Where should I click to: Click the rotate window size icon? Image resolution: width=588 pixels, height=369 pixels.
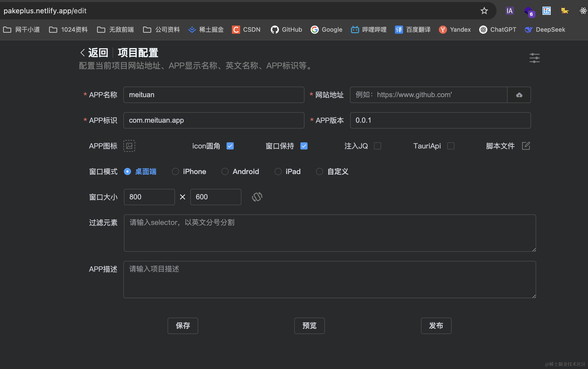click(x=257, y=197)
